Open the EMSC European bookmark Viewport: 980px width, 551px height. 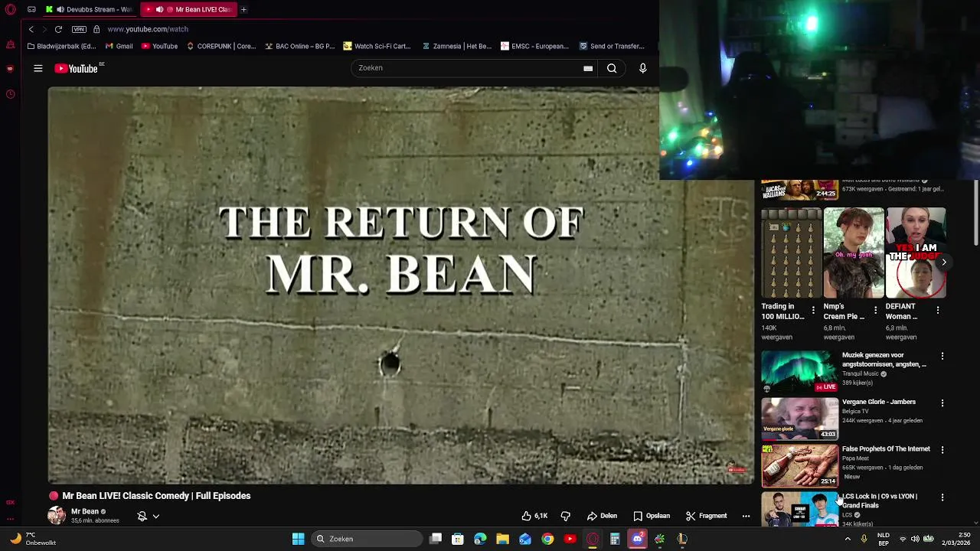(534, 46)
